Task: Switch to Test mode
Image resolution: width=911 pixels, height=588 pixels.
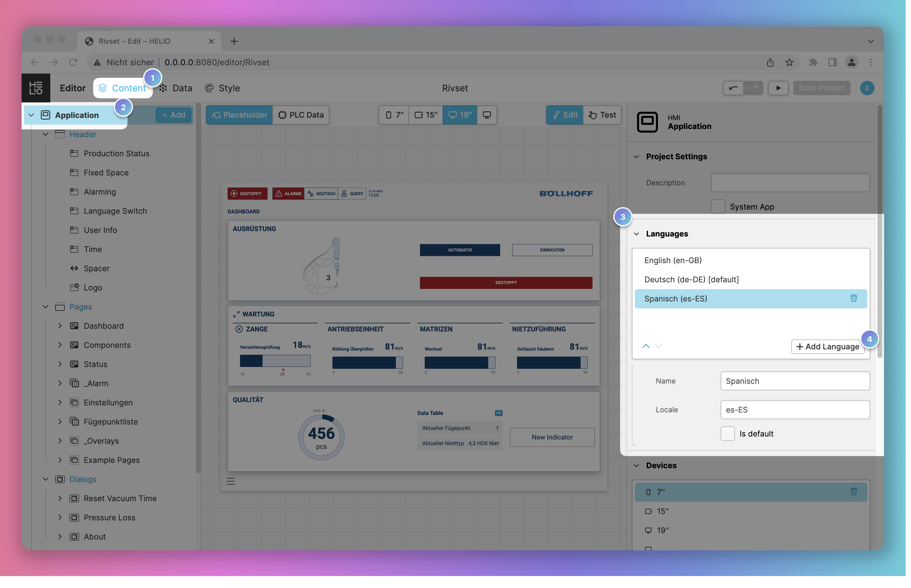Action: pyautogui.click(x=602, y=115)
